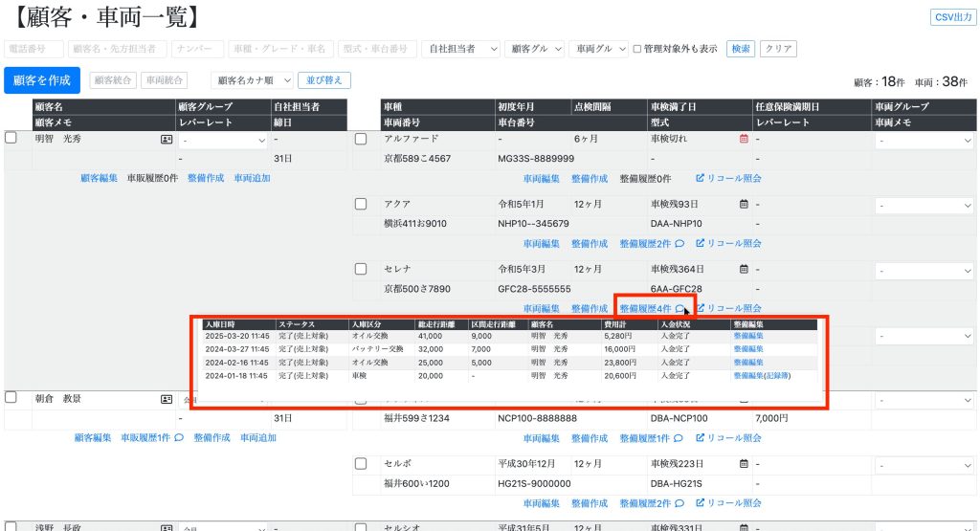Image resolution: width=980 pixels, height=531 pixels.
Task: Open リコール照会 for セルボ
Action: 728,503
